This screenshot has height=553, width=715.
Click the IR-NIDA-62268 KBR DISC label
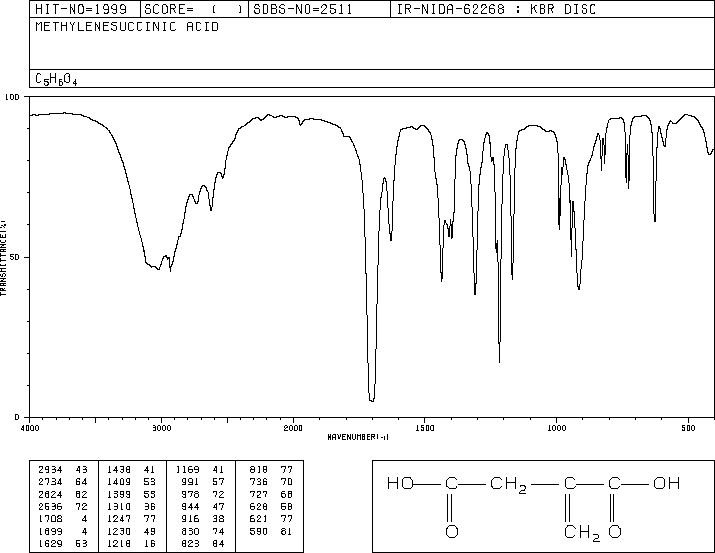tap(496, 9)
